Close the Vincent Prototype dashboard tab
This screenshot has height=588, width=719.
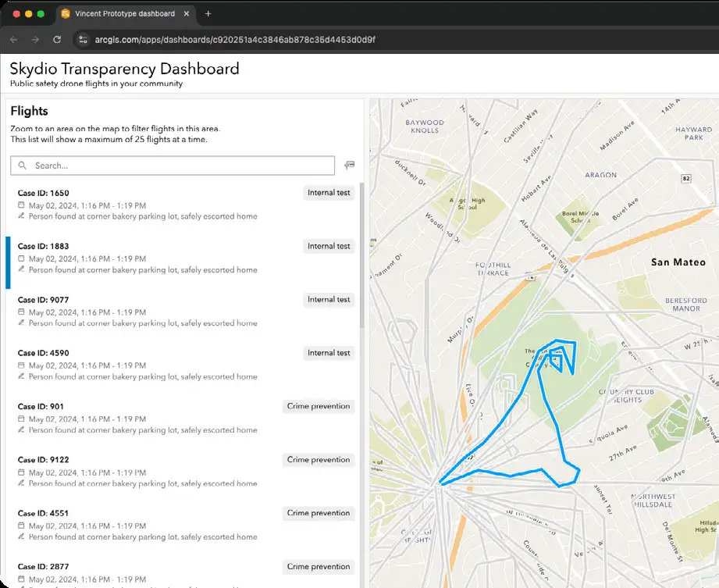[187, 14]
